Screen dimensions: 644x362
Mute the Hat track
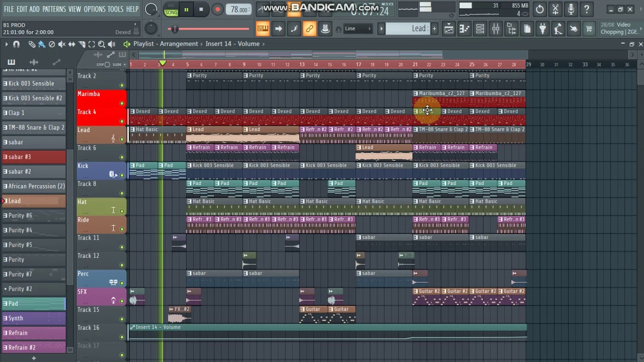tap(122, 211)
